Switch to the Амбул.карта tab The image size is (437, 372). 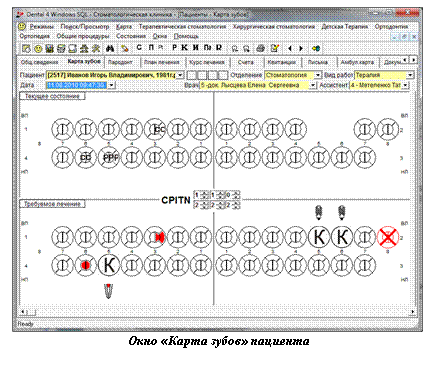(x=357, y=62)
